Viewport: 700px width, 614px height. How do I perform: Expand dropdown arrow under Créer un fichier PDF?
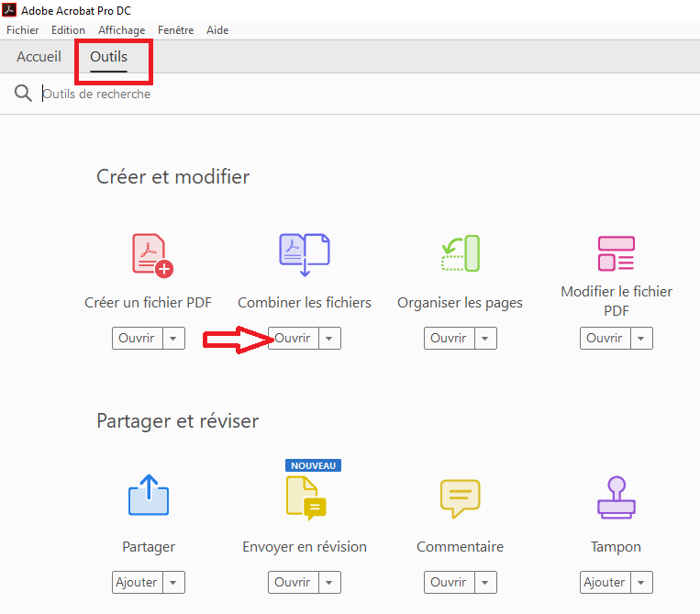(173, 338)
